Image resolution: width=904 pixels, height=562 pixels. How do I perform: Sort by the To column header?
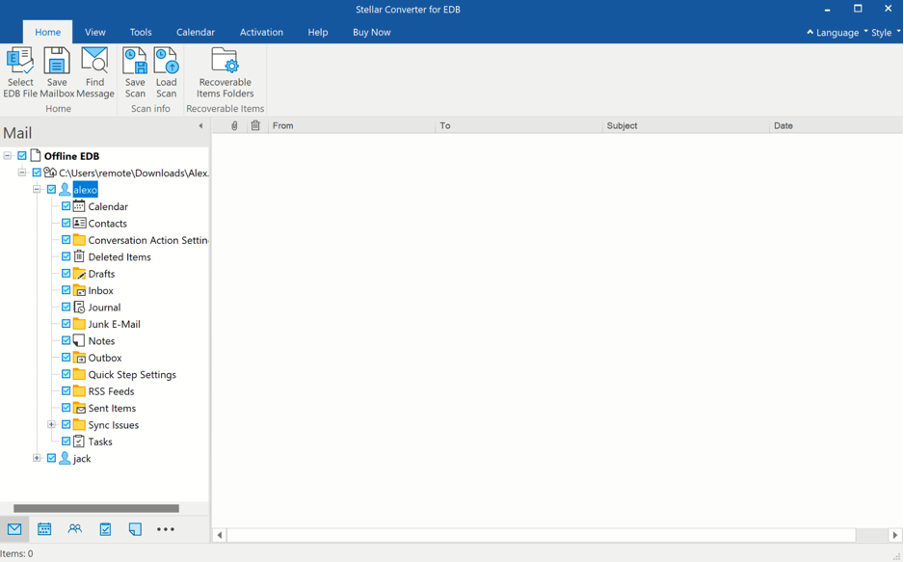point(519,126)
